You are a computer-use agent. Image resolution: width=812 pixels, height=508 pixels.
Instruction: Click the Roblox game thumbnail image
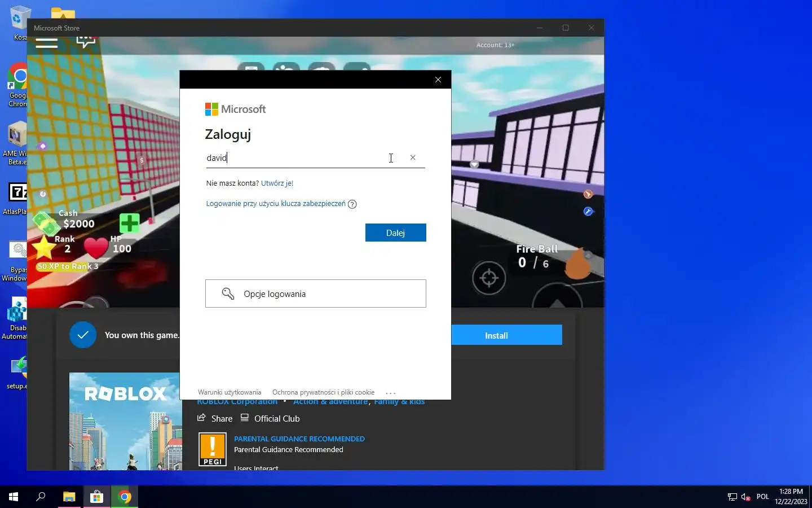click(x=125, y=421)
